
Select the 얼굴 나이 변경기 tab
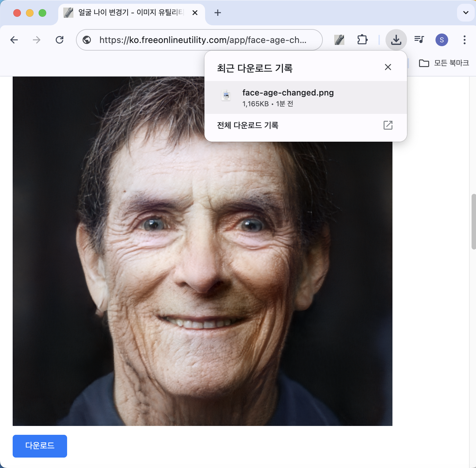[x=132, y=13]
